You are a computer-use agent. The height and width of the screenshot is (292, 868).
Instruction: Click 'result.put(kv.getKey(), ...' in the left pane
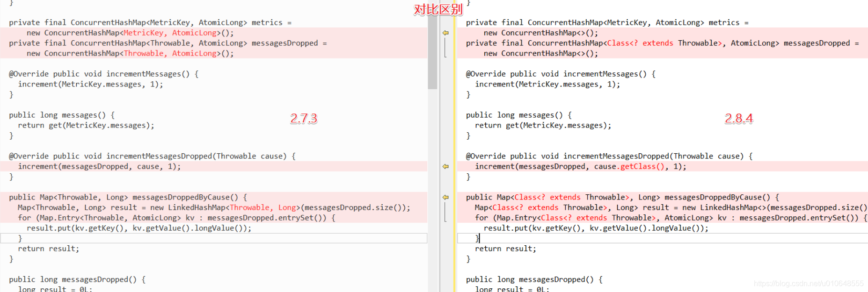(x=139, y=228)
